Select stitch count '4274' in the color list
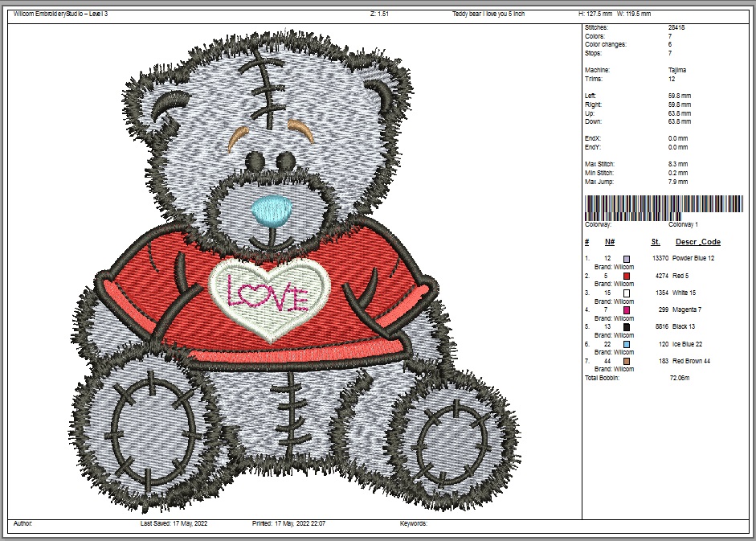Screen dimensions: 756x541 [x=661, y=276]
